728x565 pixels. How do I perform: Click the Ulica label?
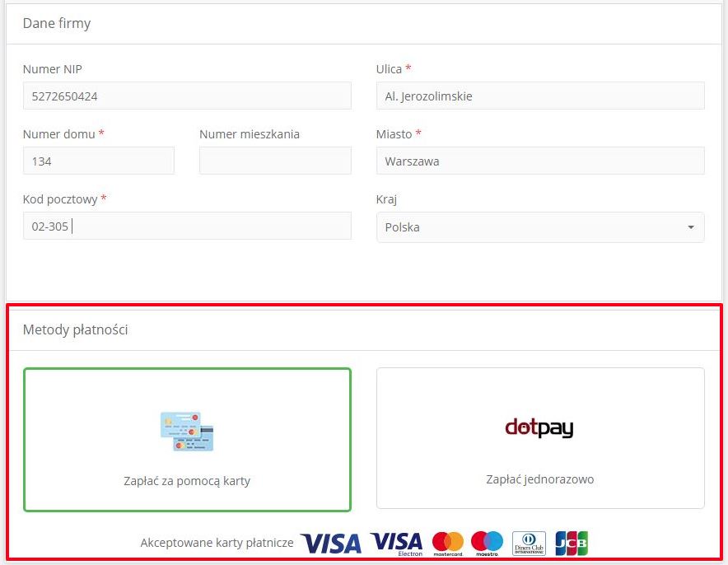pyautogui.click(x=389, y=69)
